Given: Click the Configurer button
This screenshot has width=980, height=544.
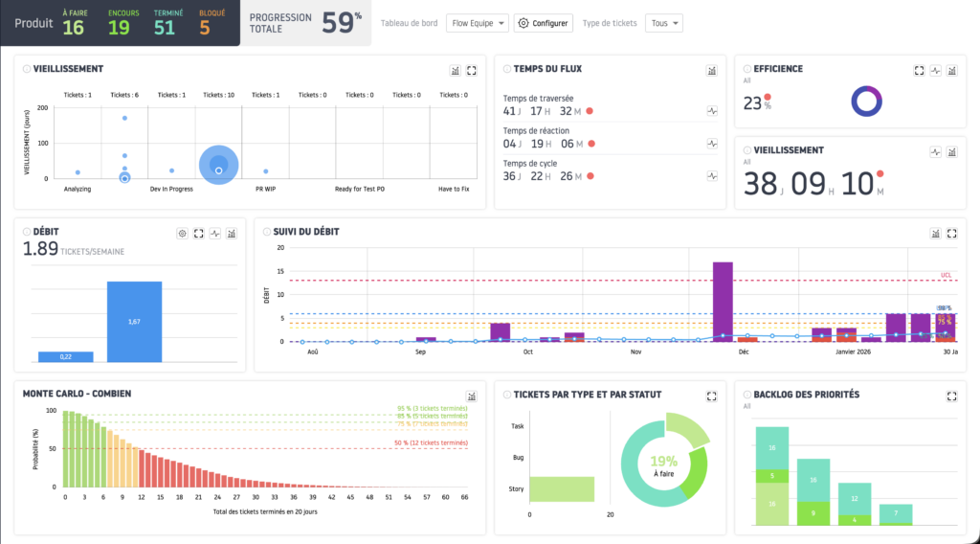Looking at the screenshot, I should pyautogui.click(x=544, y=23).
